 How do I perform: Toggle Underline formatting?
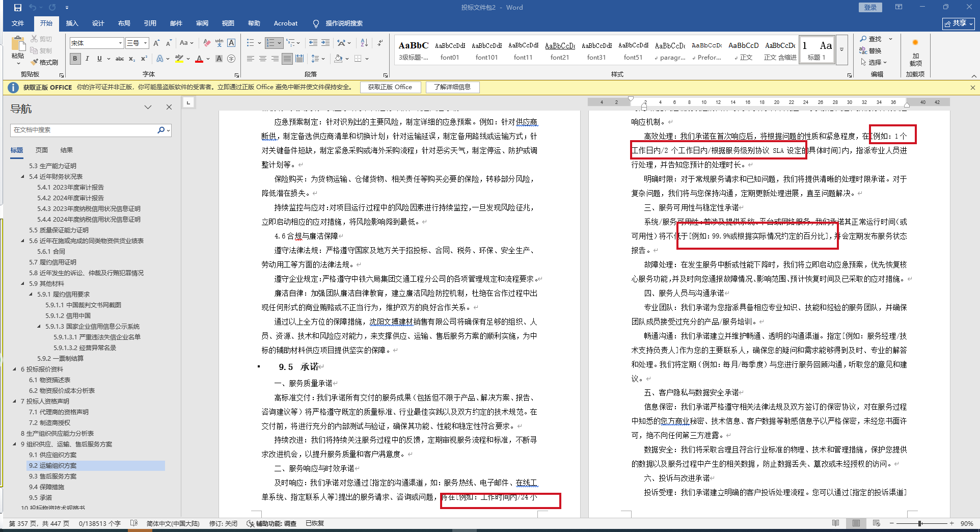point(99,59)
